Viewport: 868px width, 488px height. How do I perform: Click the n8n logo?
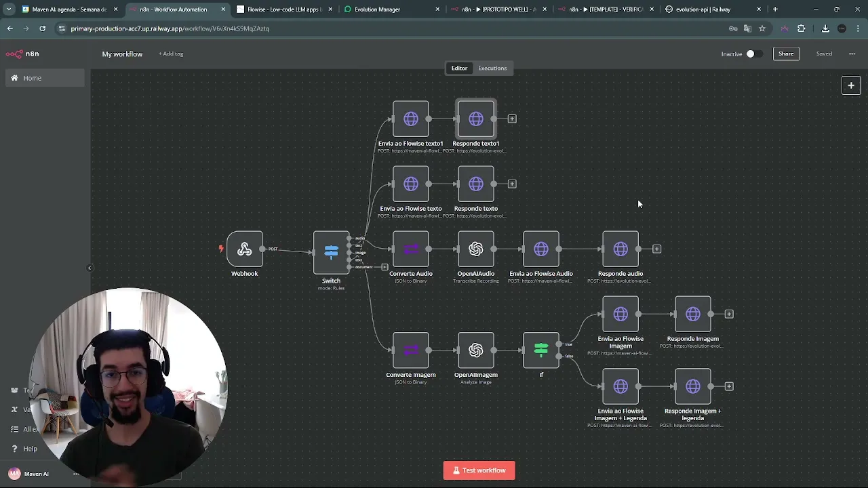pyautogui.click(x=23, y=54)
